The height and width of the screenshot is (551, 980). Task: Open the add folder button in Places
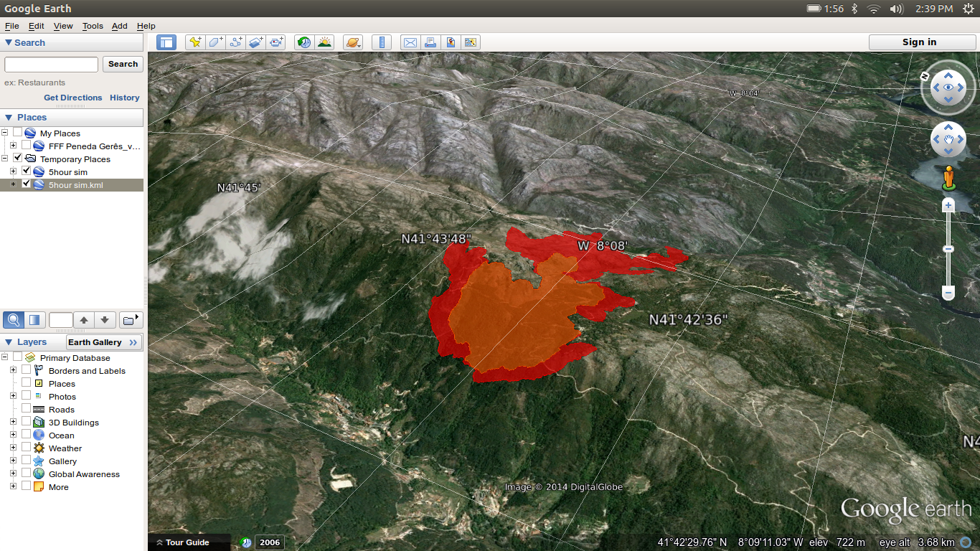pos(131,320)
